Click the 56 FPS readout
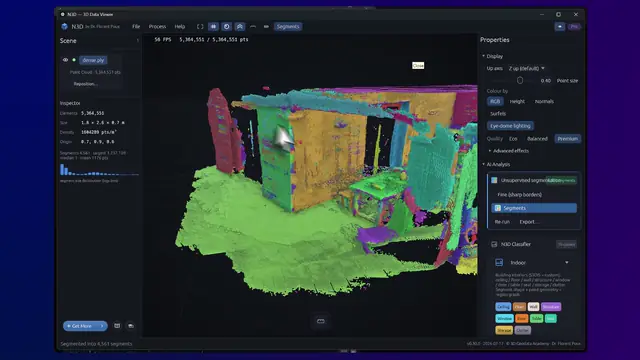 click(163, 40)
